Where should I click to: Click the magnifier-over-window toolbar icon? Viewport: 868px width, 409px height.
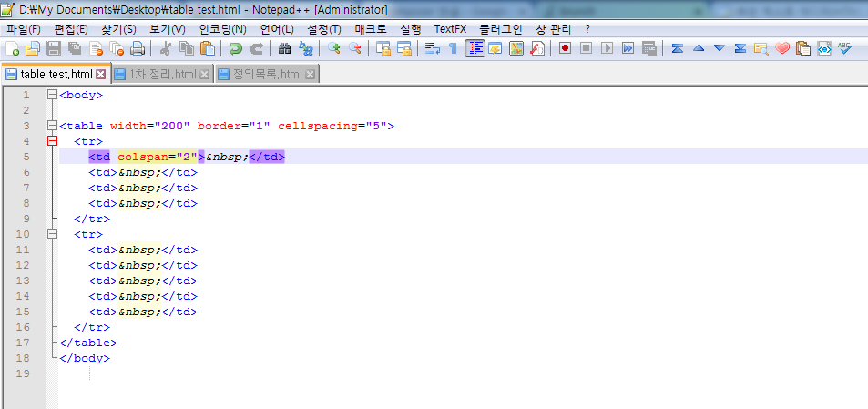pyautogui.click(x=761, y=48)
